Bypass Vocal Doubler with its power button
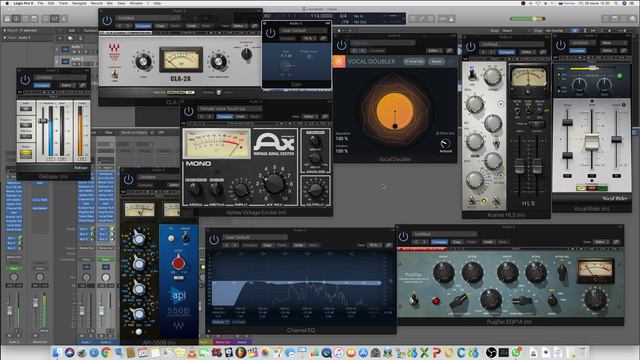Screen dimensions: 640x360 pos(341,45)
